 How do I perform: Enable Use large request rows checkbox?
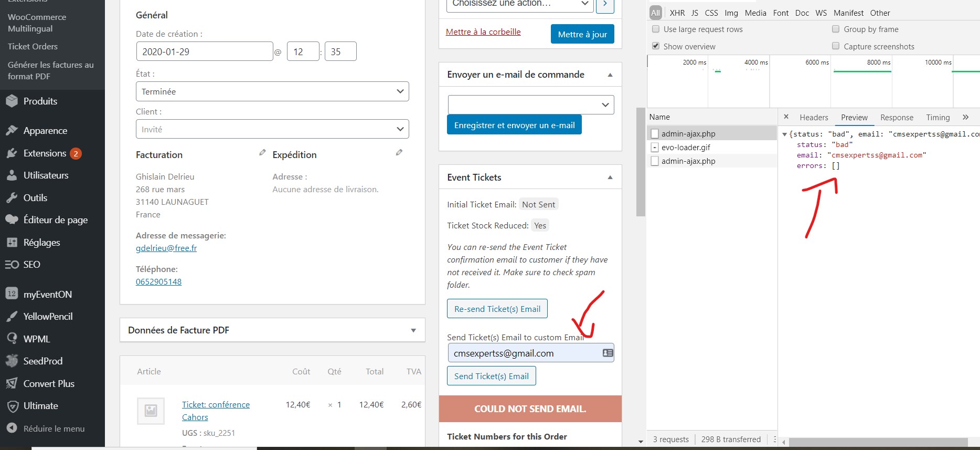point(656,29)
